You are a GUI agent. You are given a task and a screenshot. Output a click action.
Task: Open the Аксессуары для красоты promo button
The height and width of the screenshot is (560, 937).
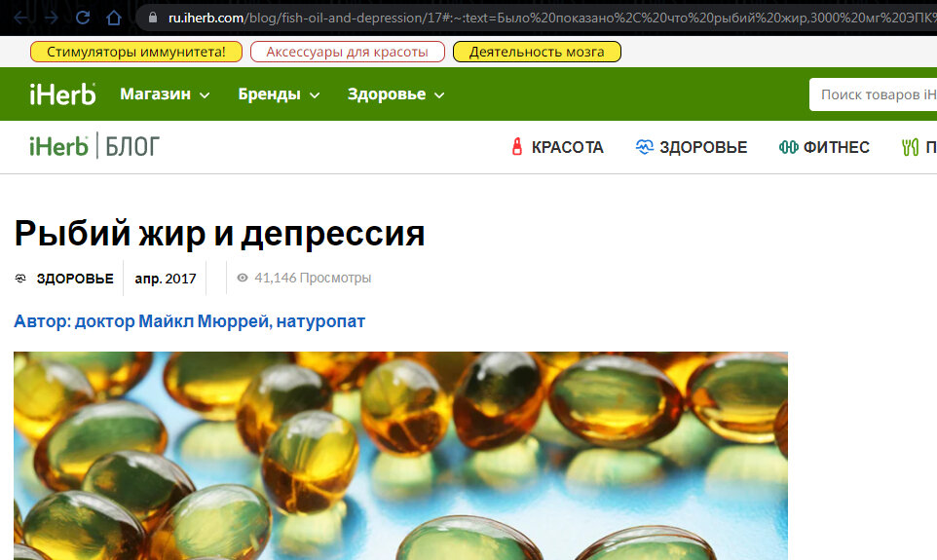click(347, 52)
